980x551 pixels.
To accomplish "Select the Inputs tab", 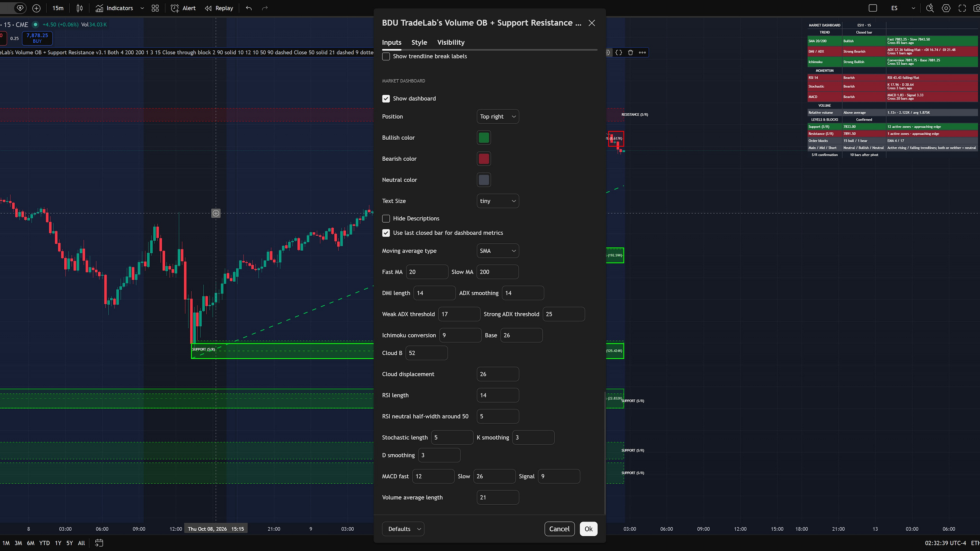I will (392, 42).
